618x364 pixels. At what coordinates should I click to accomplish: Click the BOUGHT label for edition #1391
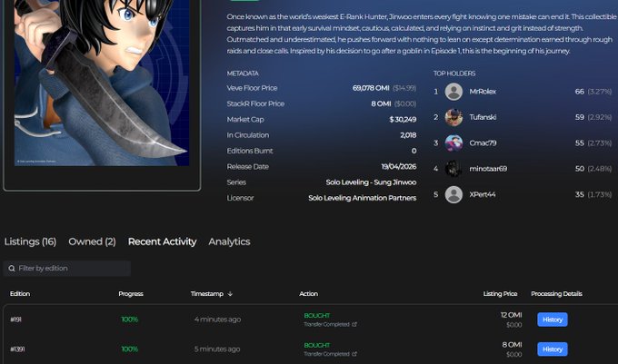pos(317,345)
